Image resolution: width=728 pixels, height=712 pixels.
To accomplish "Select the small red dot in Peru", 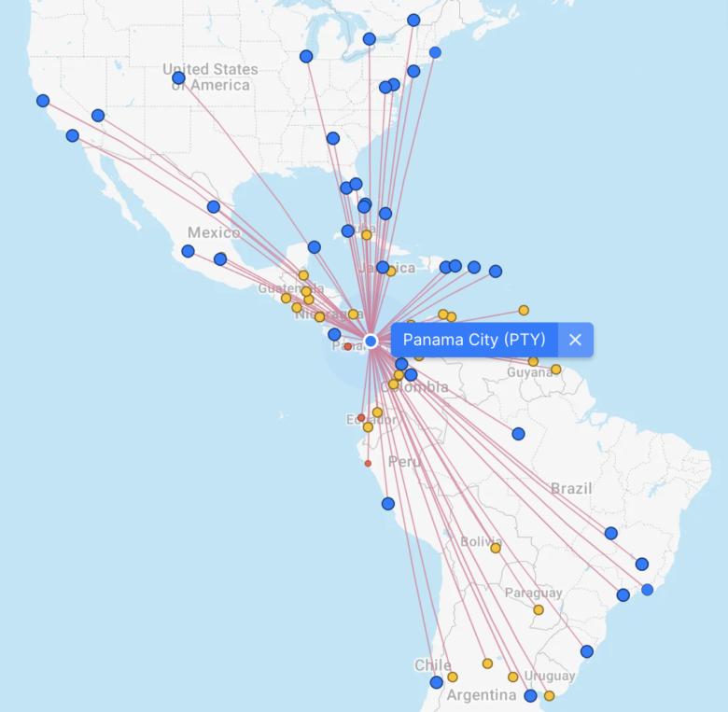I will [x=368, y=463].
